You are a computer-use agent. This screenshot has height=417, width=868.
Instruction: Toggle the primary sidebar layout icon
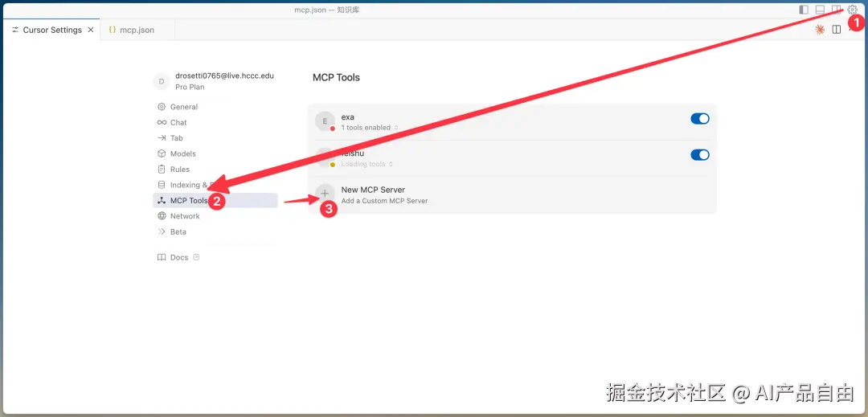804,10
